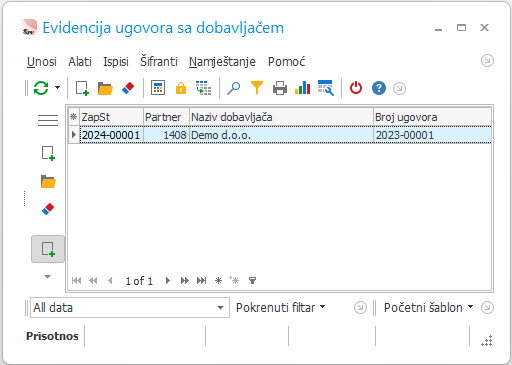The width and height of the screenshot is (512, 365).
Task: Click circle arrow after Pokrenuti filtar
Action: [360, 308]
